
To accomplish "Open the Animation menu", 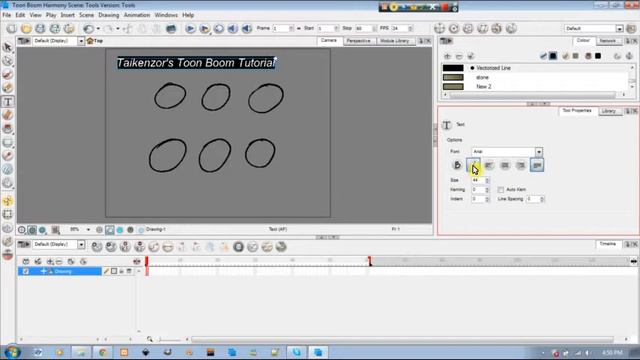I will click(x=137, y=15).
